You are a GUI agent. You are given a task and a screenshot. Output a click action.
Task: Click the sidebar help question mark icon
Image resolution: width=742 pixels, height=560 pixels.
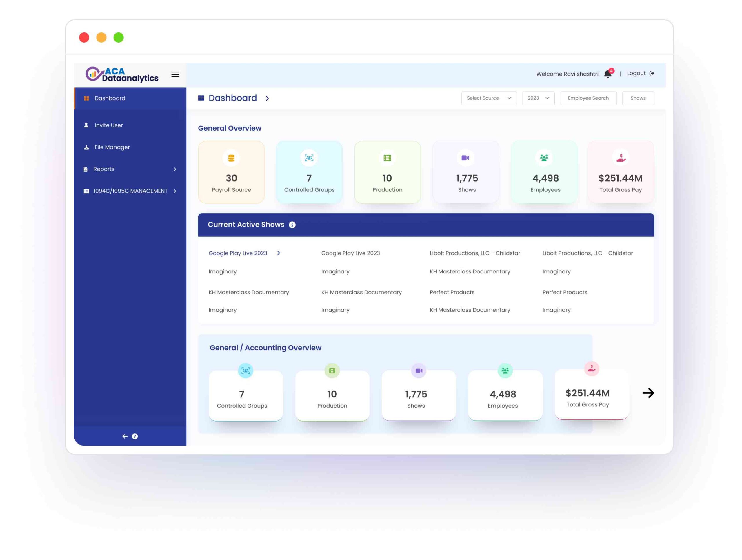(x=135, y=436)
